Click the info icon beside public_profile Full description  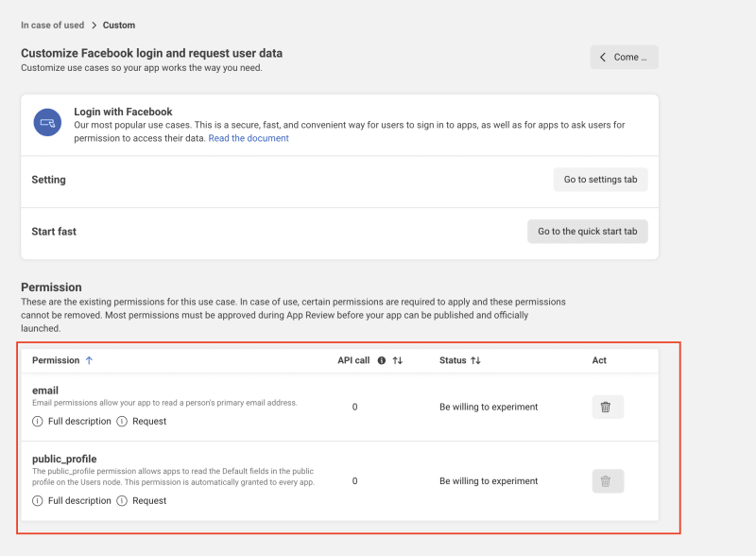[38, 501]
